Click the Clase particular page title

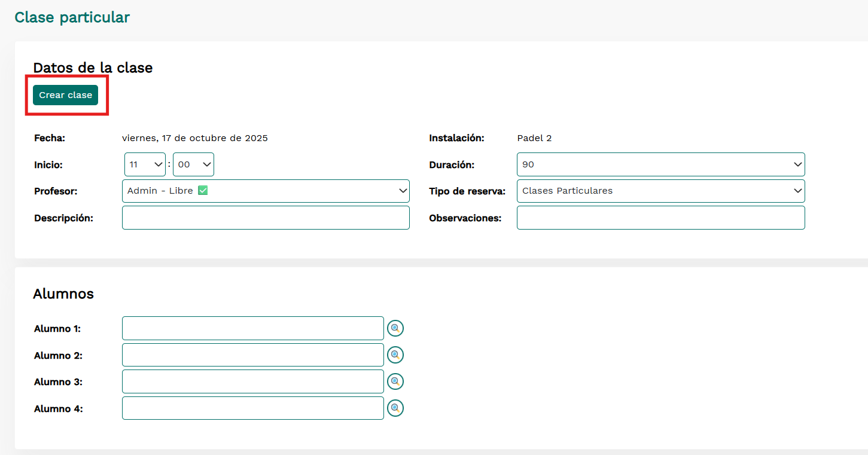tap(72, 17)
